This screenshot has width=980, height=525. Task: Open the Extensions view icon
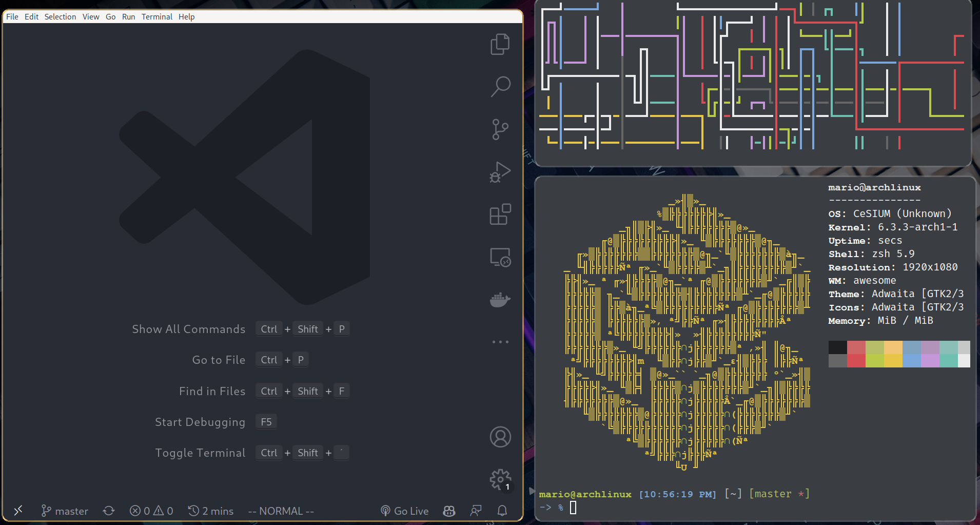point(500,215)
